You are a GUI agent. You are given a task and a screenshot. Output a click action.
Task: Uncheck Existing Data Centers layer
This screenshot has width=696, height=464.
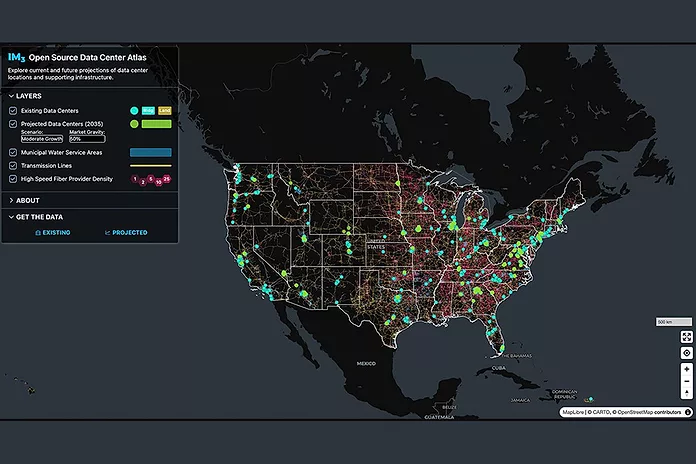13,111
